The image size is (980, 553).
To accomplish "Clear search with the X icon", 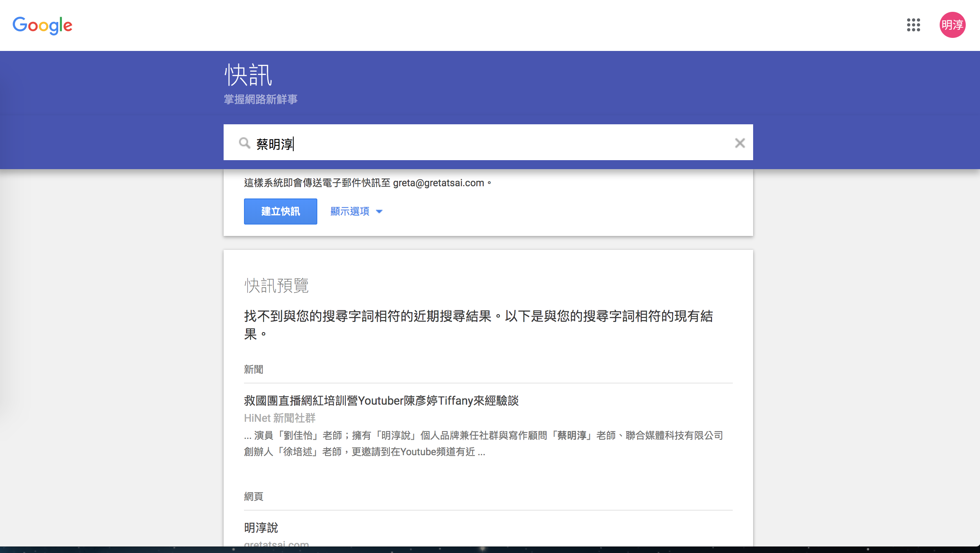I will click(740, 143).
